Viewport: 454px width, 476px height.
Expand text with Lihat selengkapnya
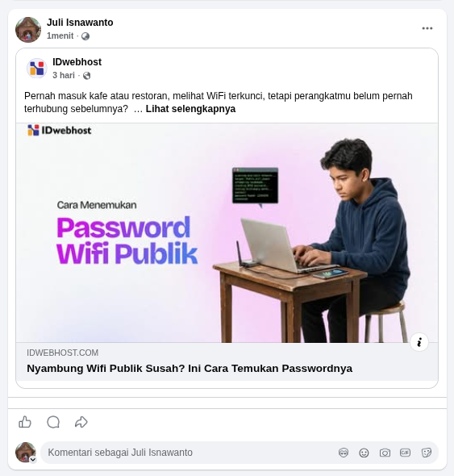click(x=190, y=109)
